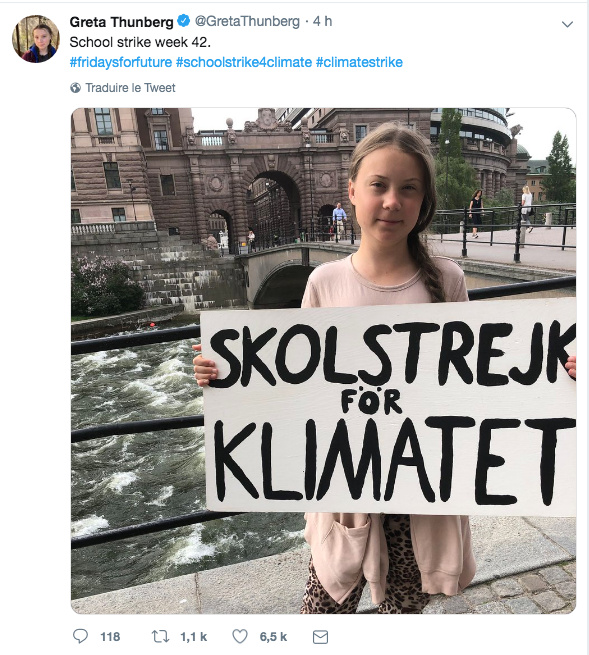589x655 pixels.
Task: Click the School strike week 42 text
Action: coord(140,42)
